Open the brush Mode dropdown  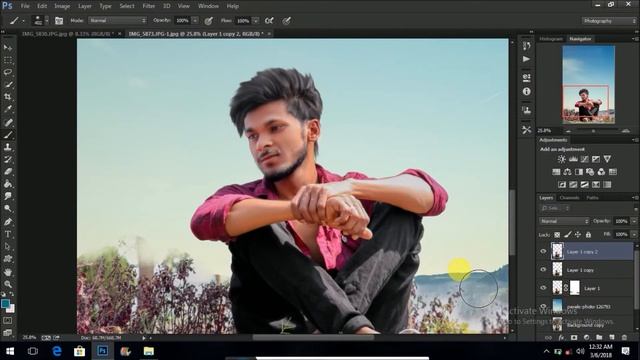point(118,20)
